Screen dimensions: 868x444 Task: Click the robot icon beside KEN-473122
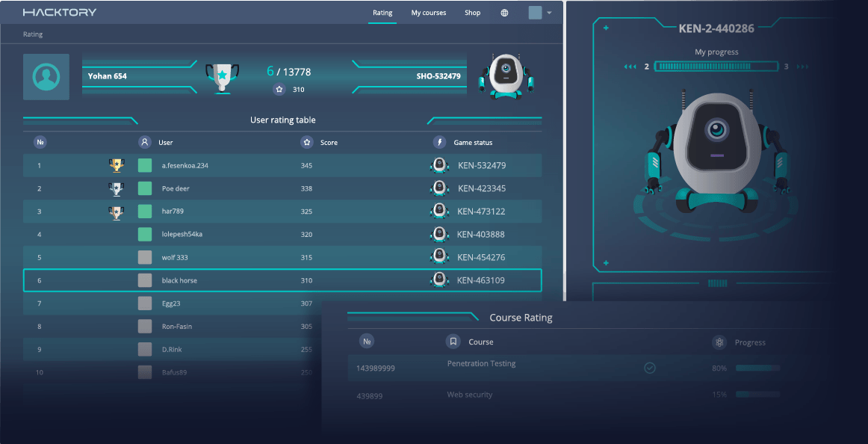[x=439, y=211]
